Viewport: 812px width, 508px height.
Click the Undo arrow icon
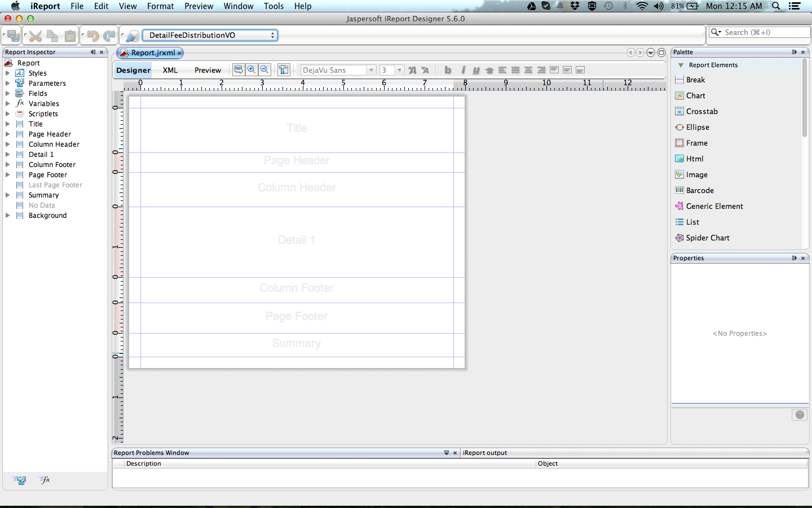click(x=93, y=36)
